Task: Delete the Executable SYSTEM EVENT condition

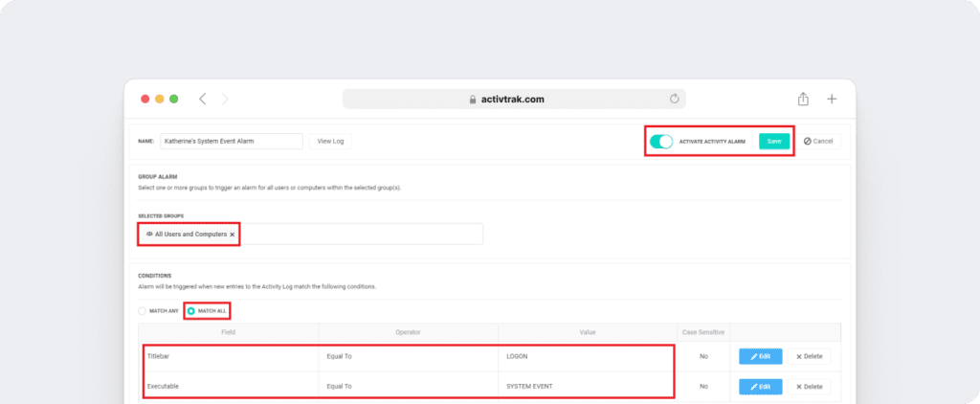Action: [809, 387]
